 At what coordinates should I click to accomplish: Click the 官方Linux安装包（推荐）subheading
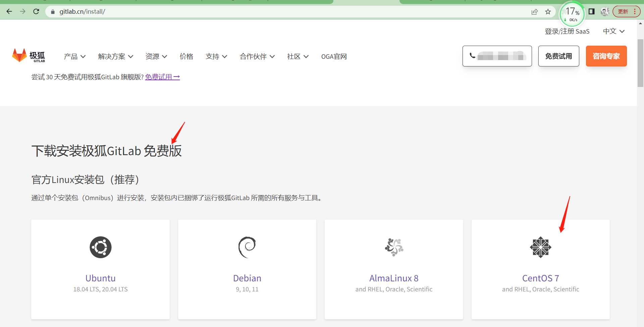click(86, 180)
